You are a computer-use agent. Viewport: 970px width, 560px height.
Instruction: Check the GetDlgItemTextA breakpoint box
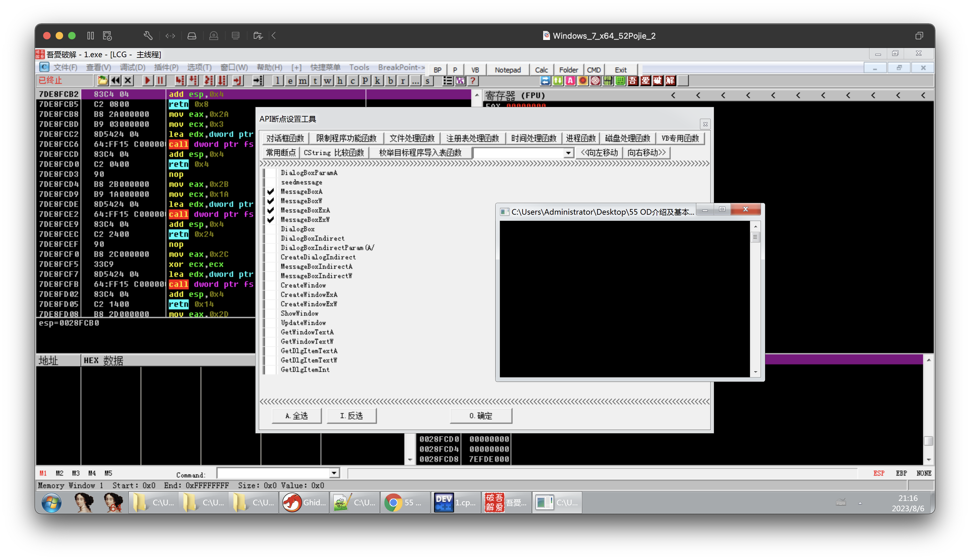coord(271,351)
